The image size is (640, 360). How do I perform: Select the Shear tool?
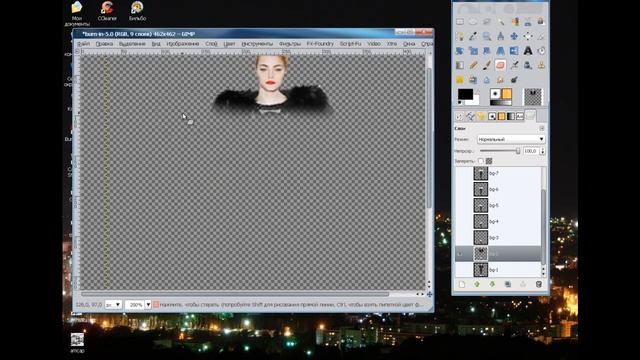[x=487, y=51]
